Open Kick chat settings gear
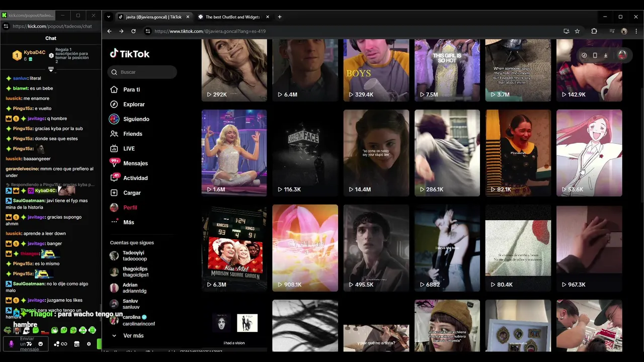This screenshot has width=644, height=362. 89,344
